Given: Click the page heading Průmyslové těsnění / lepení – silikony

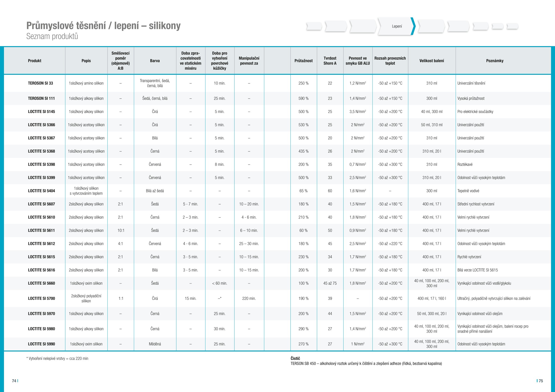Looking at the screenshot, I should click(103, 26).
